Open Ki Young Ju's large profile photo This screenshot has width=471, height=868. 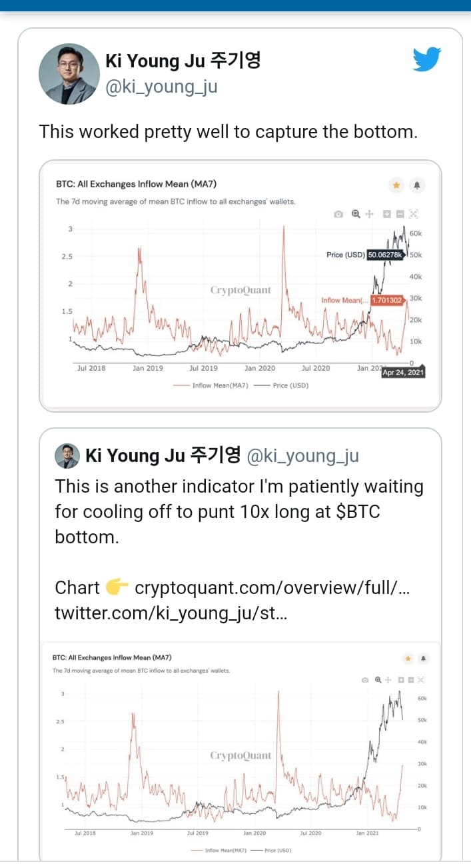point(69,74)
